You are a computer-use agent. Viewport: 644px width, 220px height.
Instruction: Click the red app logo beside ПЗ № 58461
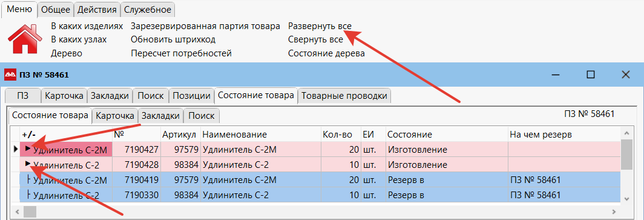coord(10,75)
